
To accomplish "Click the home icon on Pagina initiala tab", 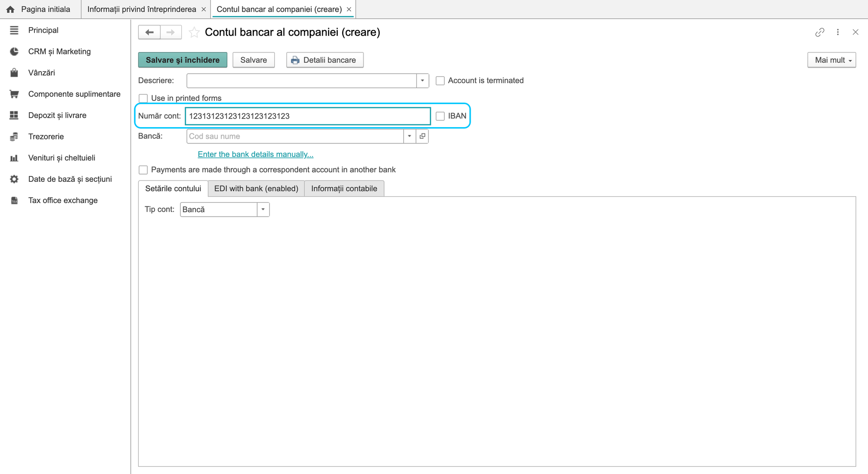I will [x=10, y=9].
